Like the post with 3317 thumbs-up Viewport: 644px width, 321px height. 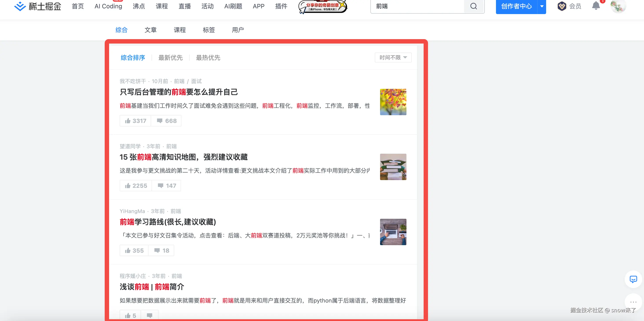(x=135, y=121)
